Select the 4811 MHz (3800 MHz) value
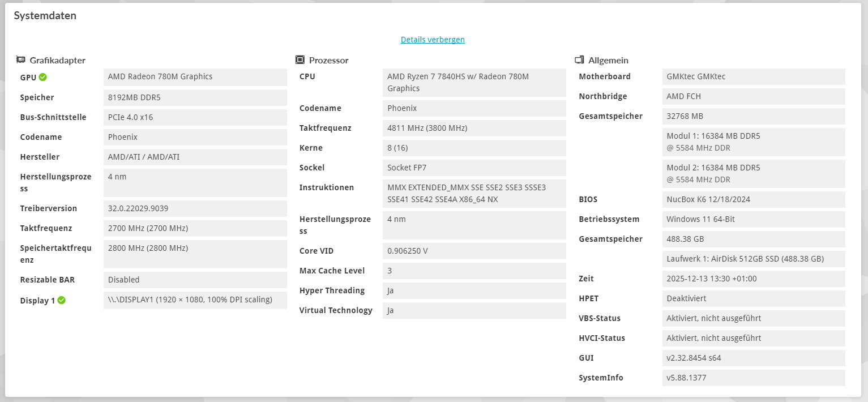 pos(474,128)
